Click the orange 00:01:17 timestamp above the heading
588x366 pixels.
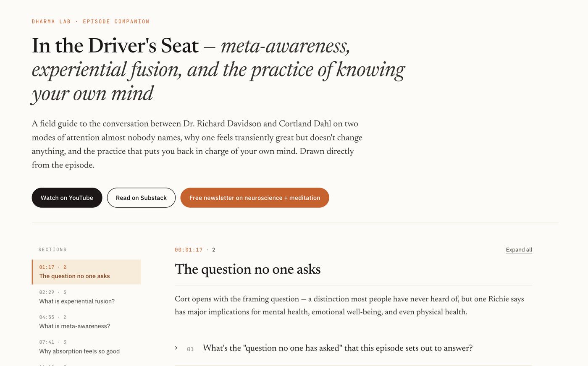point(189,250)
